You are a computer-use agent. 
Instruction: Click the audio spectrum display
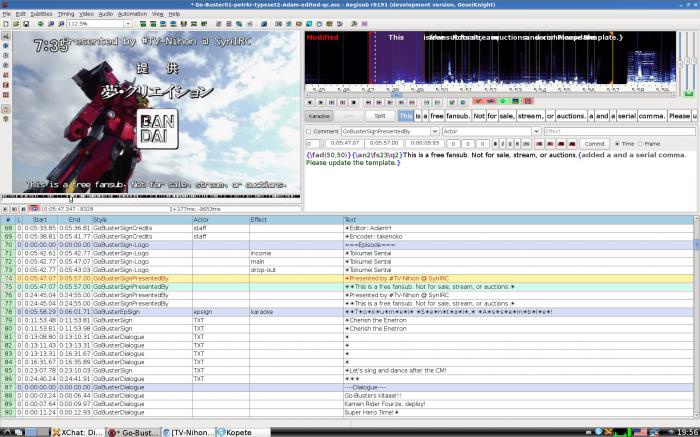point(490,58)
